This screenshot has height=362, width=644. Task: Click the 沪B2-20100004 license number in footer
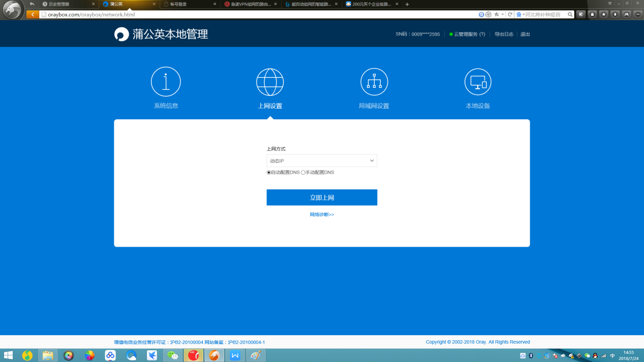[187, 342]
